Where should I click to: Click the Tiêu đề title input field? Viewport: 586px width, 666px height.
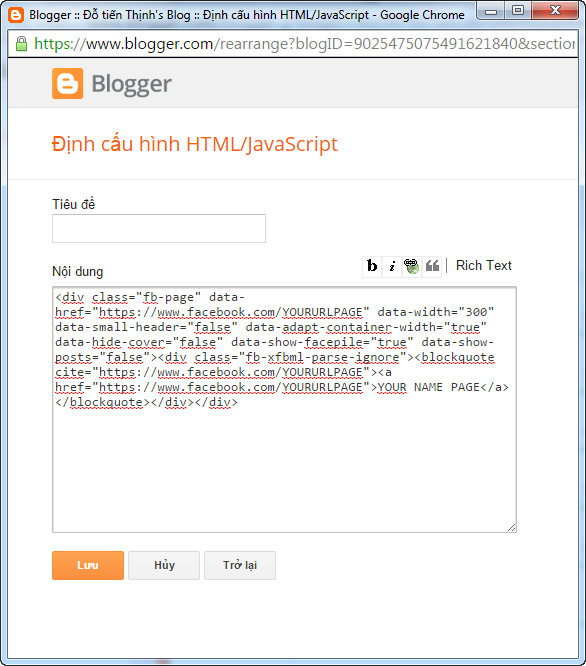tap(159, 229)
